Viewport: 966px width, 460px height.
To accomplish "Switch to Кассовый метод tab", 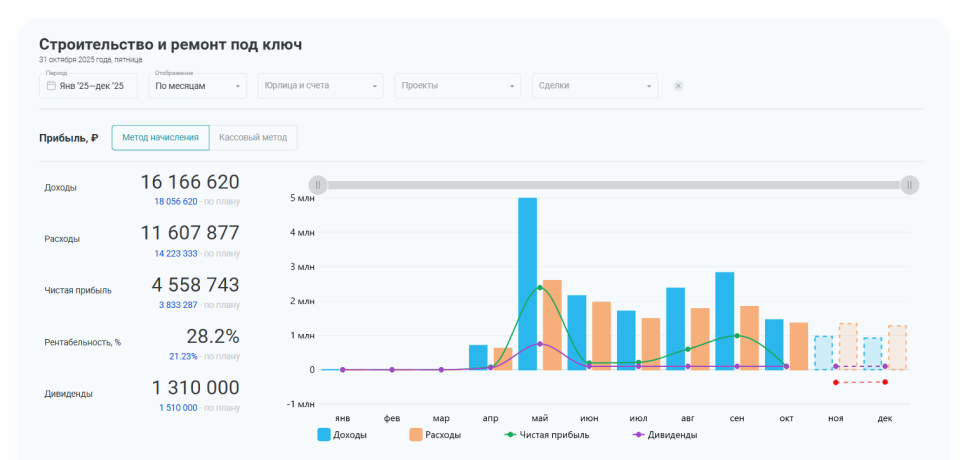I will pyautogui.click(x=253, y=138).
